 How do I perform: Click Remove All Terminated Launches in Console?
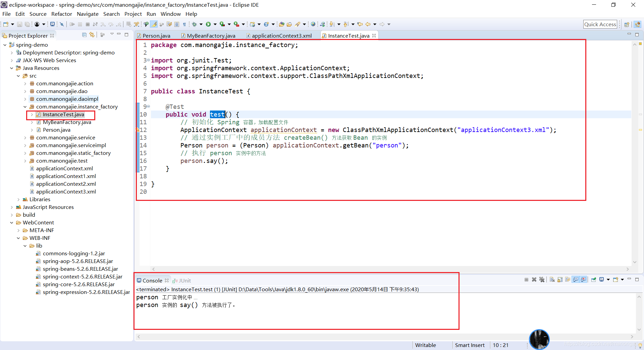point(542,279)
